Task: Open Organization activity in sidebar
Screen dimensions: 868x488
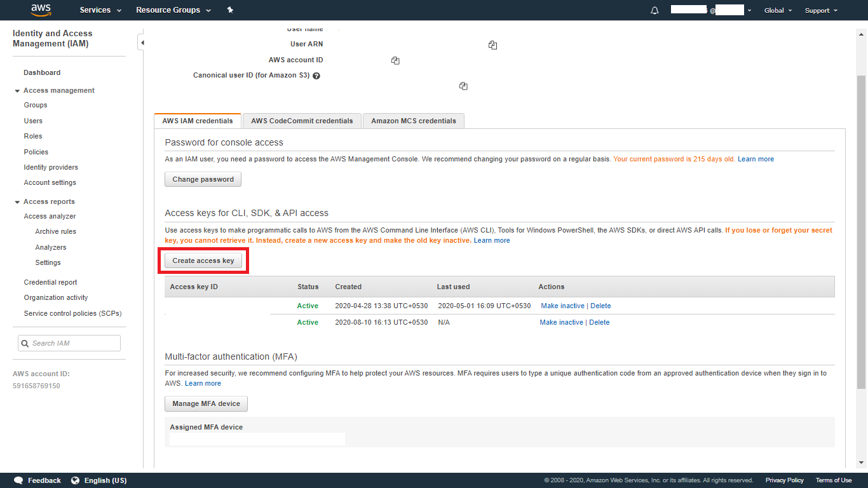Action: (x=56, y=297)
